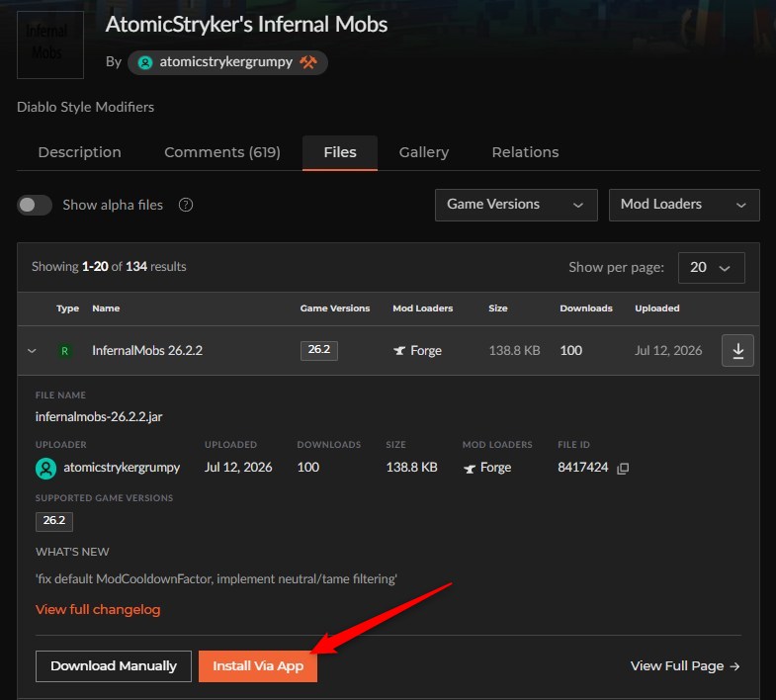Click the crossed hammers author badge icon
The height and width of the screenshot is (700, 776).
click(308, 62)
